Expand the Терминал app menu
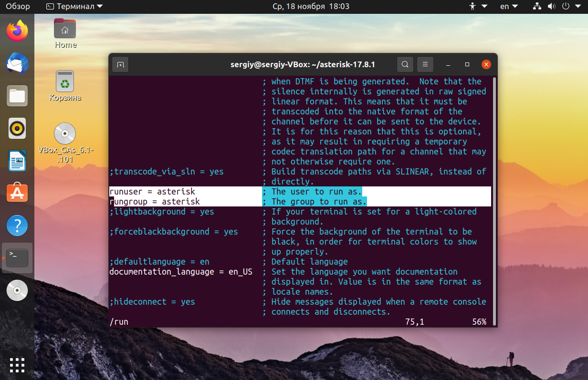 tap(74, 6)
